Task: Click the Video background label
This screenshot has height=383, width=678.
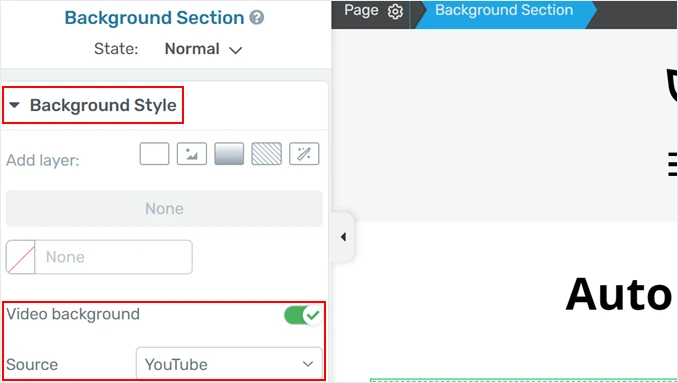Action: click(x=73, y=314)
